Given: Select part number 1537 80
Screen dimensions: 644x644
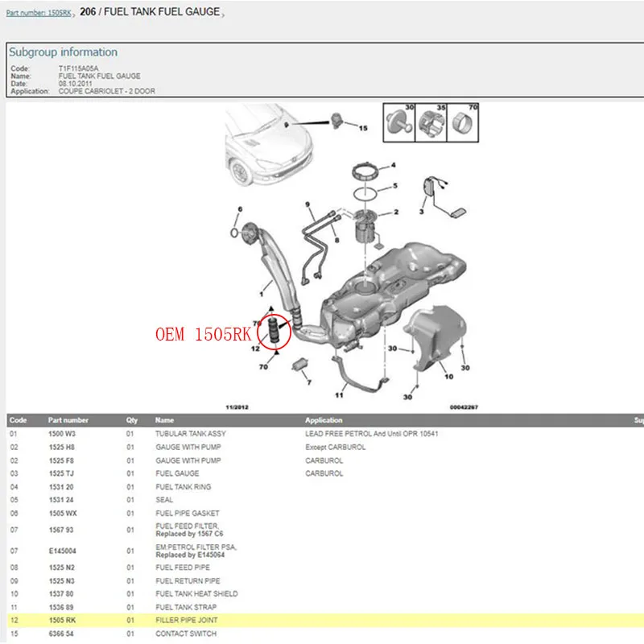Looking at the screenshot, I should tap(61, 594).
